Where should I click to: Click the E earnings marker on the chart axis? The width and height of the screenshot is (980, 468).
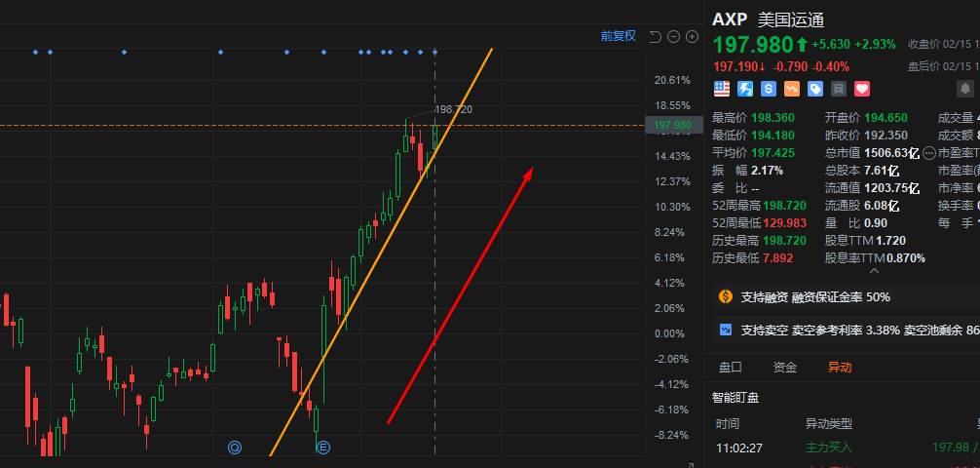(323, 448)
